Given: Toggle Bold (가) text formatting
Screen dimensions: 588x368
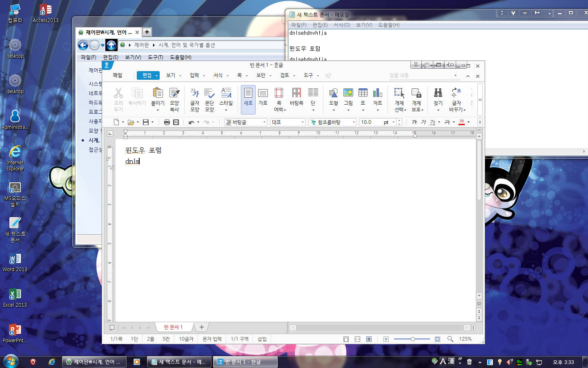Looking at the screenshot, I should point(414,122).
